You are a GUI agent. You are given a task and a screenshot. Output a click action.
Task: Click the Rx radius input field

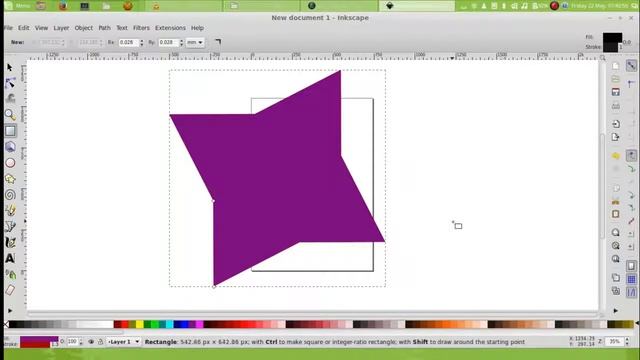pos(129,42)
